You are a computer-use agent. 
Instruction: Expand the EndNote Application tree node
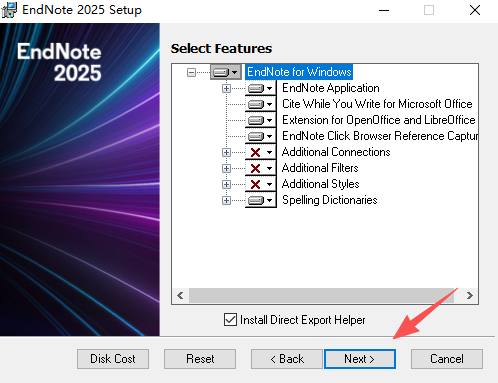[226, 88]
